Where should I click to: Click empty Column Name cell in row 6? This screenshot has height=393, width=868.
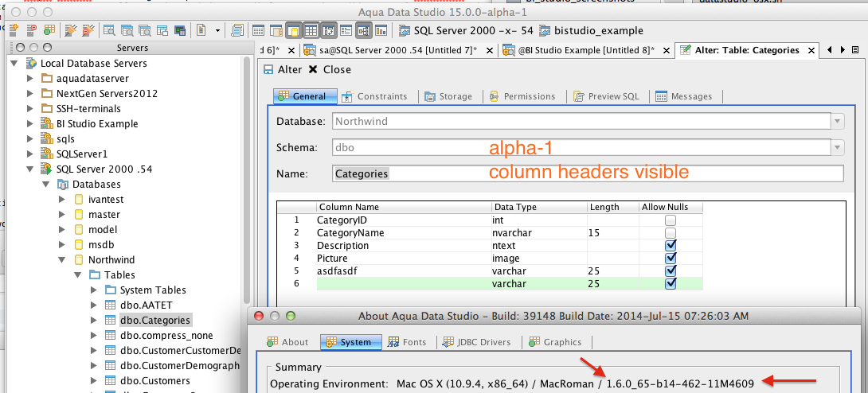tap(404, 283)
